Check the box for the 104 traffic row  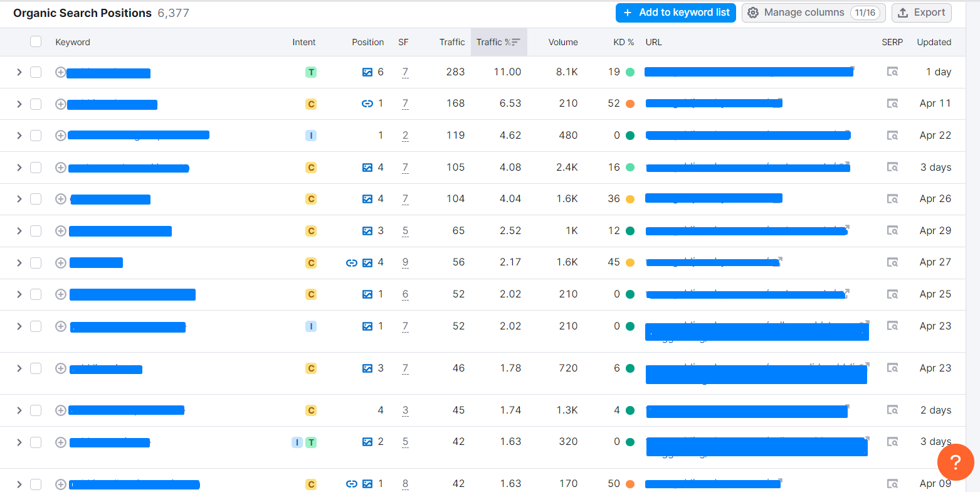pos(36,199)
